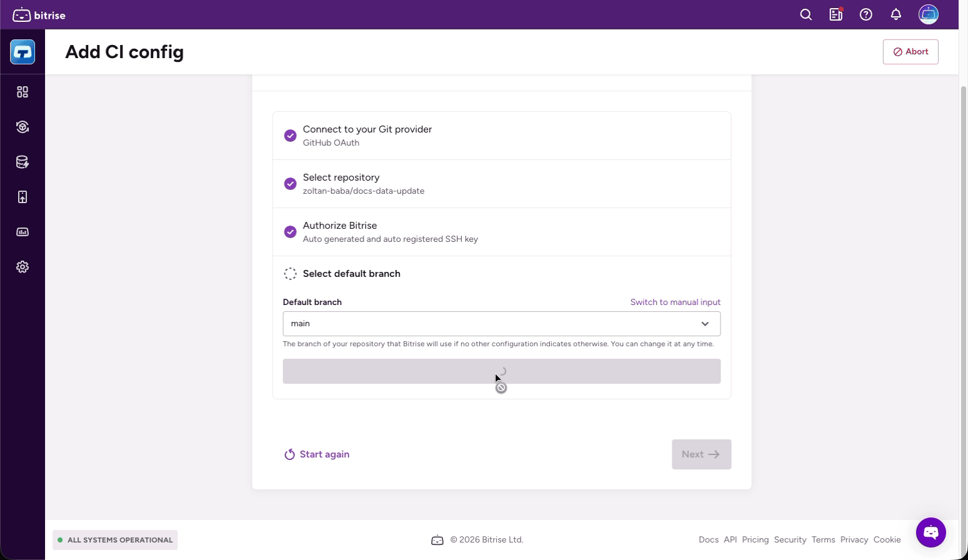Screen dimensions: 968x560
Task: Open the dashboard grid icon in sidebar
Action: [x=22, y=92]
